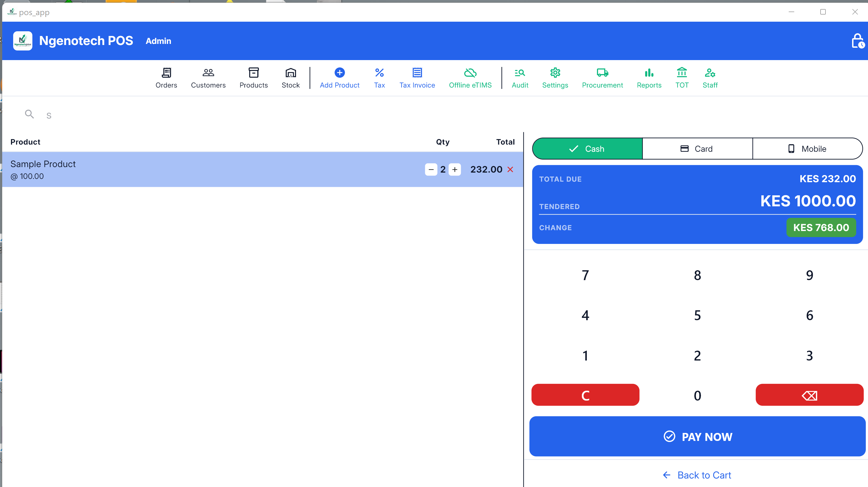Click the KES 768.00 change badge
This screenshot has height=487, width=868.
click(x=821, y=227)
